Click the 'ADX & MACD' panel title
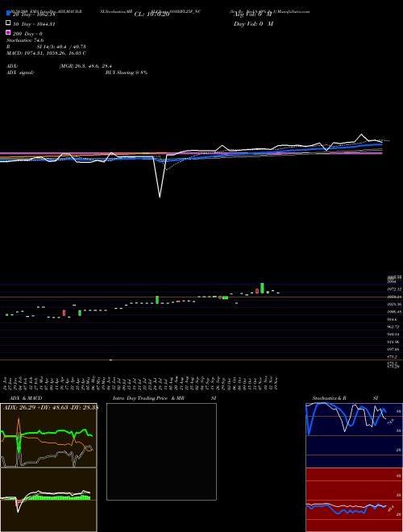The width and height of the screenshot is (403, 532). (x=26, y=398)
